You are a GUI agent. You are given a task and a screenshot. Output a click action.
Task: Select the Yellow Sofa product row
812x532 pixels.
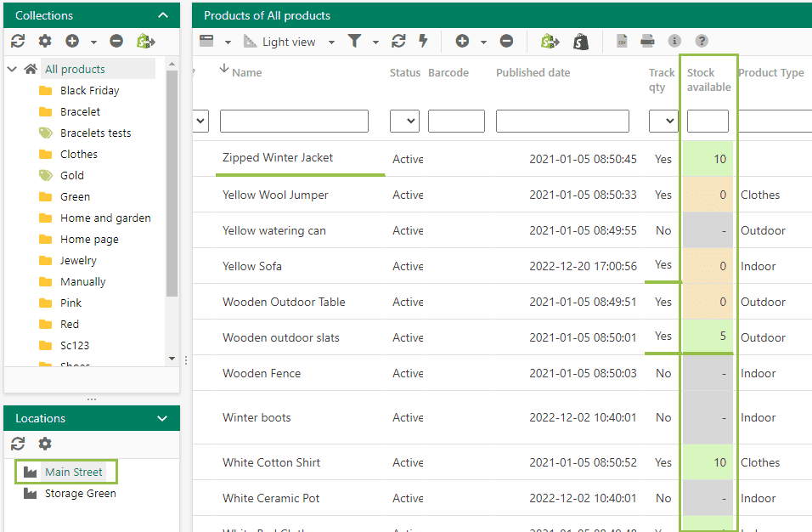[x=252, y=266]
